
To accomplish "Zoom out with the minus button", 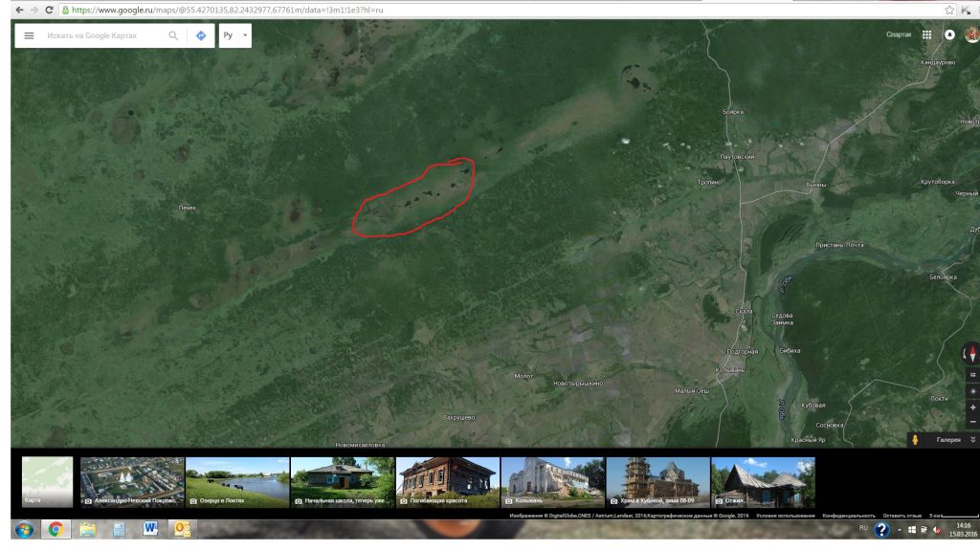I will (972, 422).
